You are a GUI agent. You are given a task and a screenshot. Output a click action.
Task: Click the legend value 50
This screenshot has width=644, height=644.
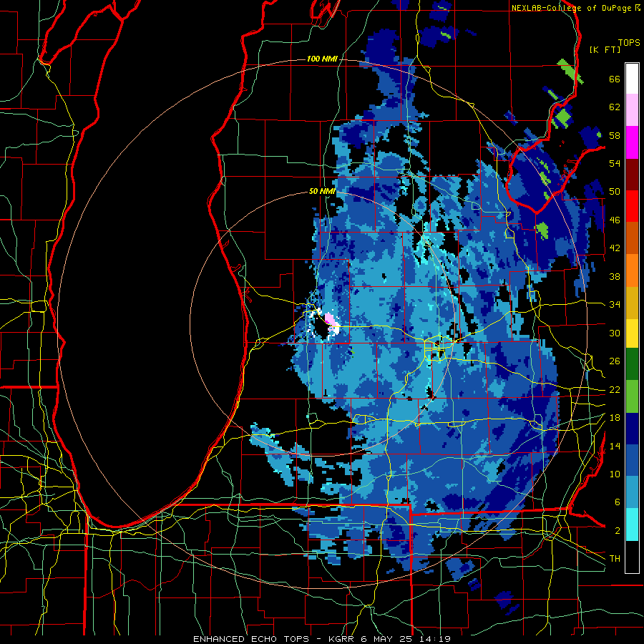click(x=615, y=192)
